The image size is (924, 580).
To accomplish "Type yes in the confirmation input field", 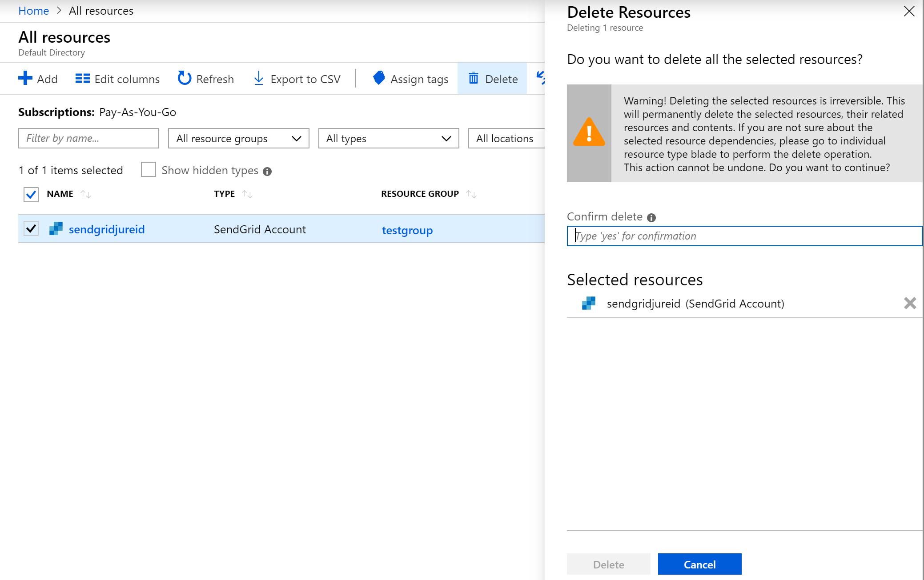I will coord(744,235).
